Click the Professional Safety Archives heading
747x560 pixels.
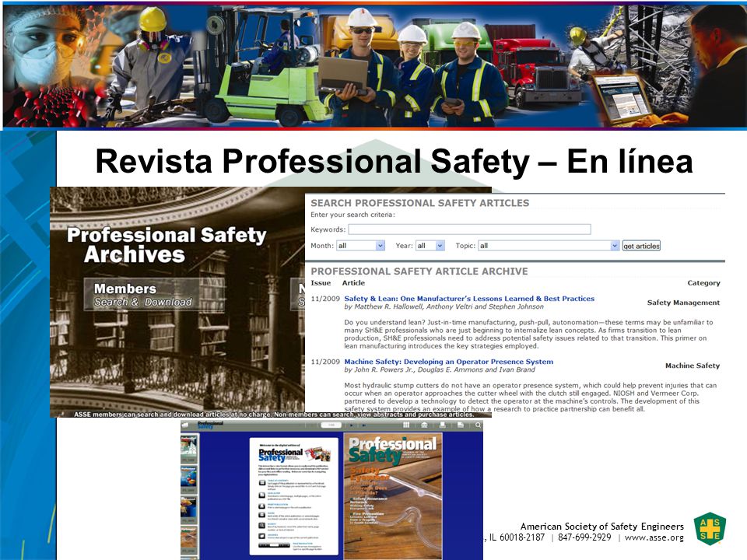(x=167, y=245)
